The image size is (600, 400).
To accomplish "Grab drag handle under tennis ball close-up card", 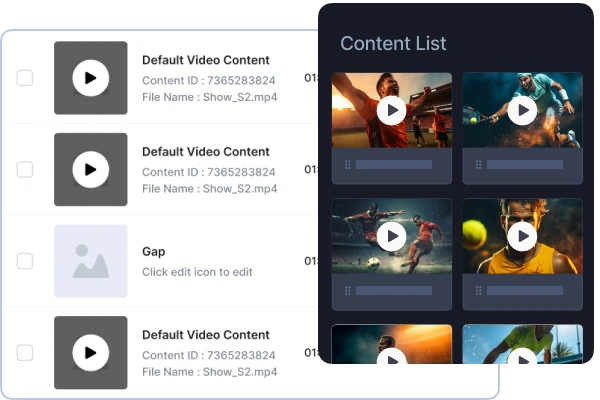I will (478, 291).
